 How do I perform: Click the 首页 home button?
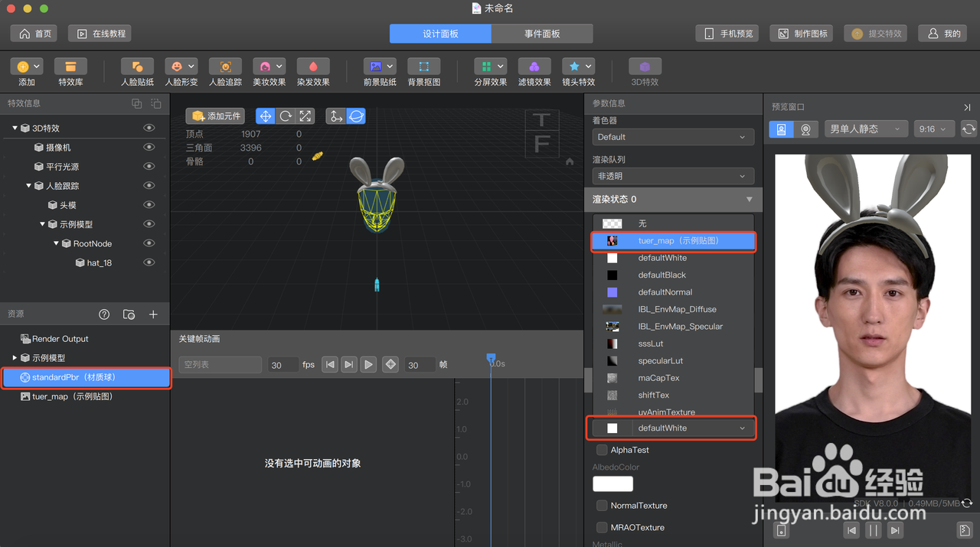tap(35, 34)
